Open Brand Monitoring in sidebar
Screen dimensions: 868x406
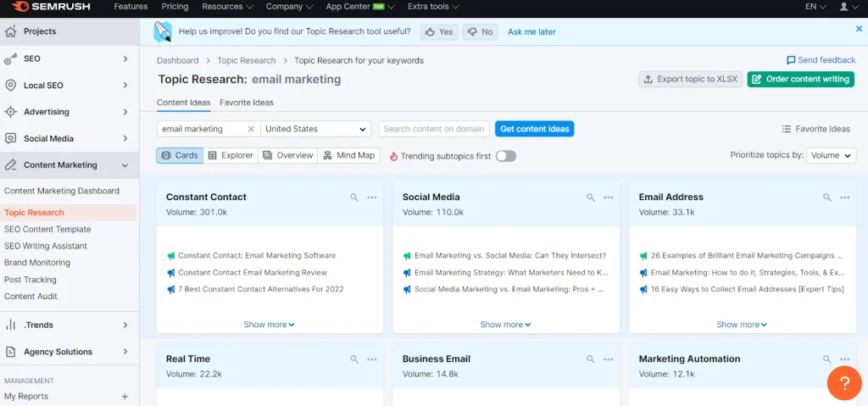point(37,263)
